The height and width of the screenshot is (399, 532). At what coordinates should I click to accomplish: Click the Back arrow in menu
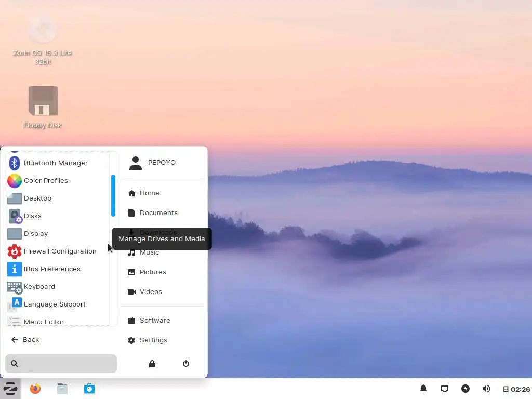(x=14, y=340)
